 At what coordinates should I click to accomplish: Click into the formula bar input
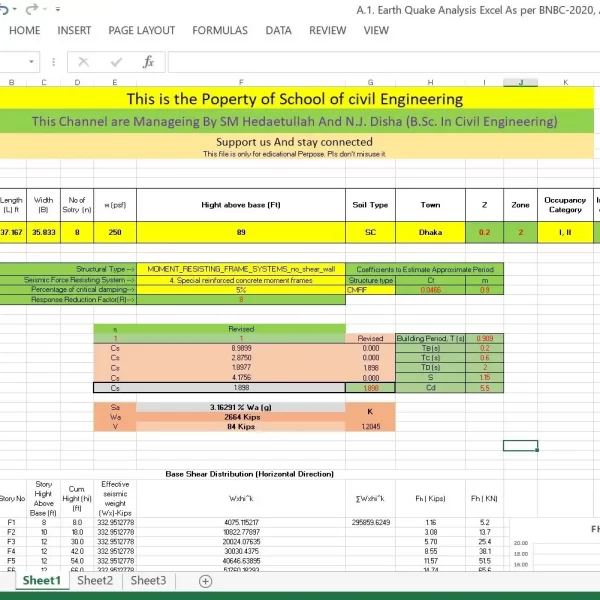tap(384, 62)
